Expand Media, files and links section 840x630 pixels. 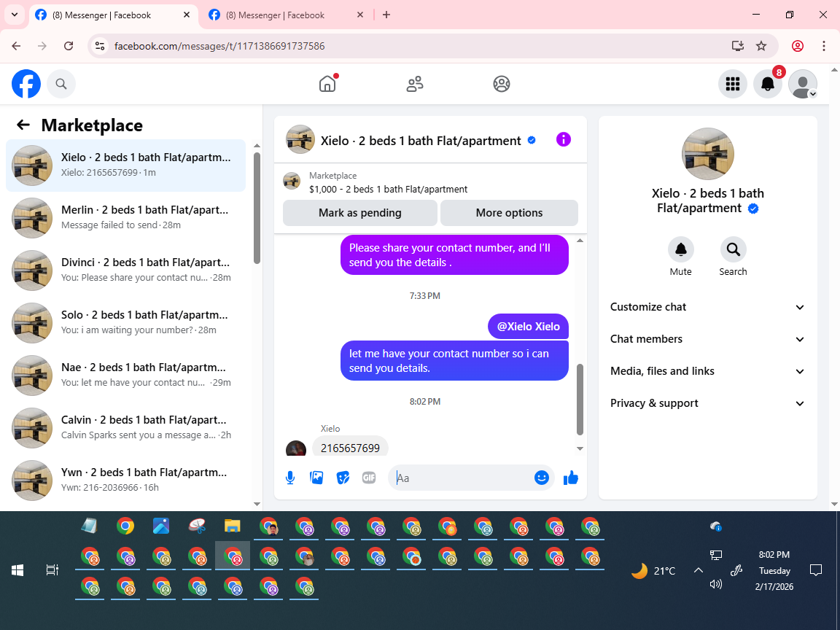pyautogui.click(x=708, y=371)
